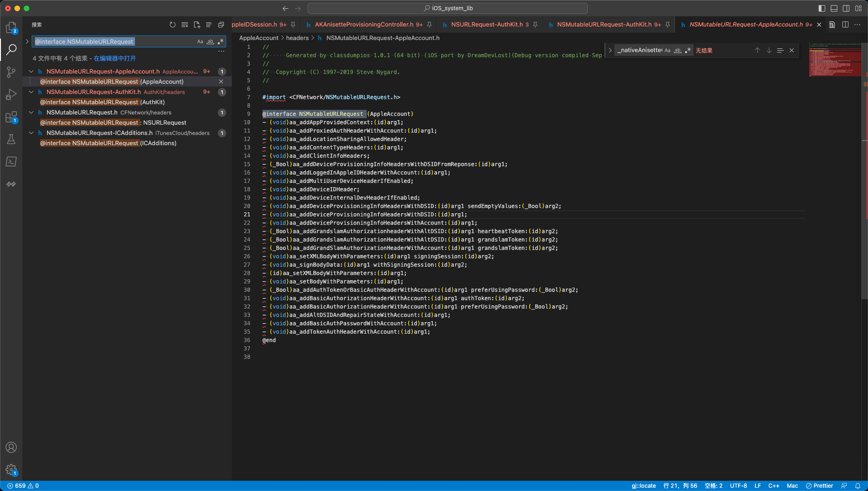Toggle Match Case in editor find widget
Screen dimensions: 868x491
click(x=667, y=50)
